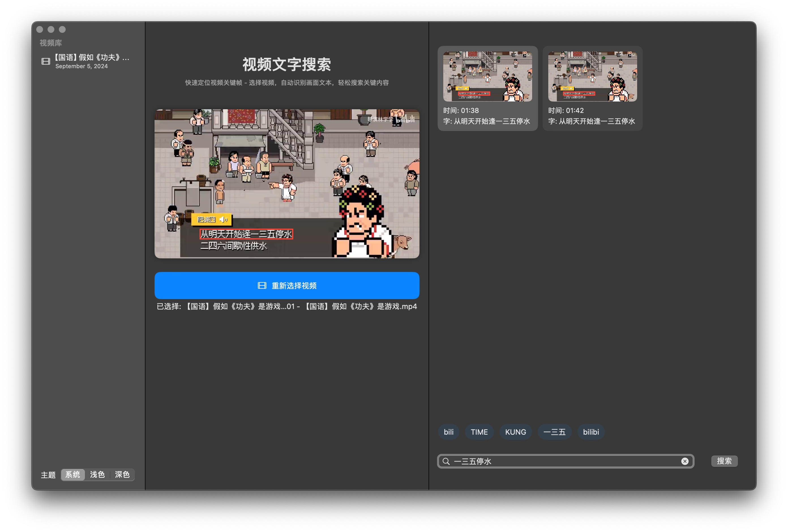
Task: Click the 搜索 button
Action: click(724, 461)
